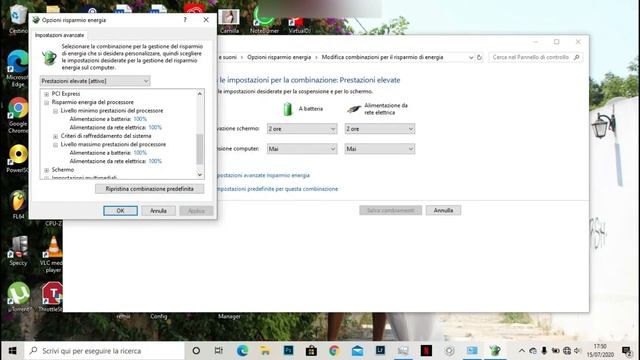Click the taskbar search box
This screenshot has height=360, width=640.
(104, 351)
